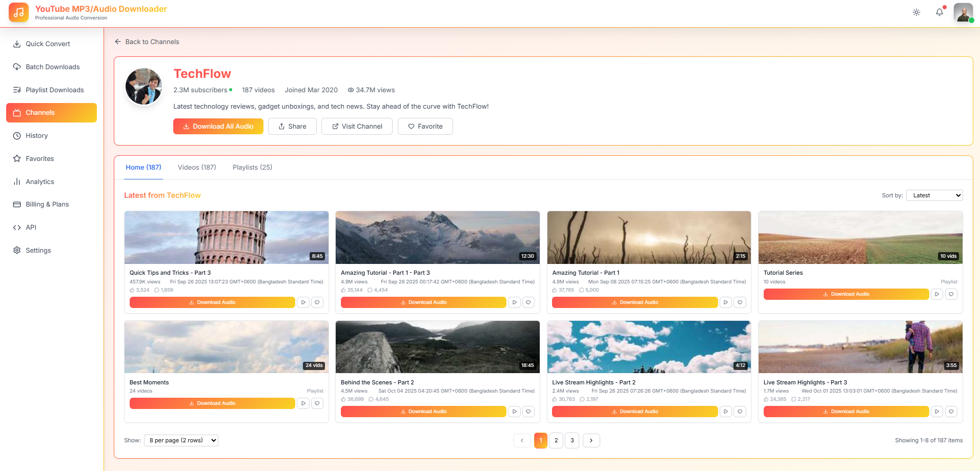Open Analytics in the sidebar
The height and width of the screenshot is (471, 980).
coord(39,182)
